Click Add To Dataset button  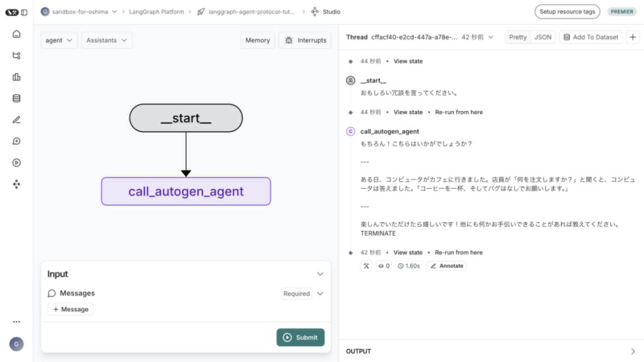[591, 37]
